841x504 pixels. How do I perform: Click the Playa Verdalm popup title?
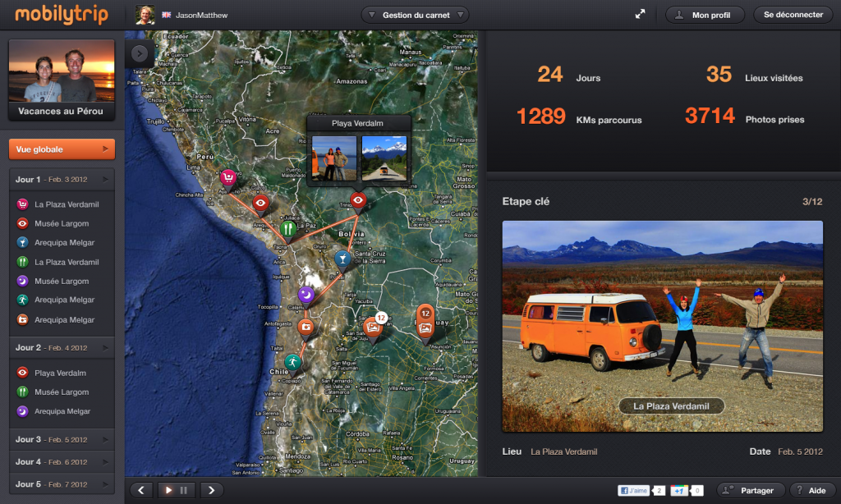(x=357, y=123)
